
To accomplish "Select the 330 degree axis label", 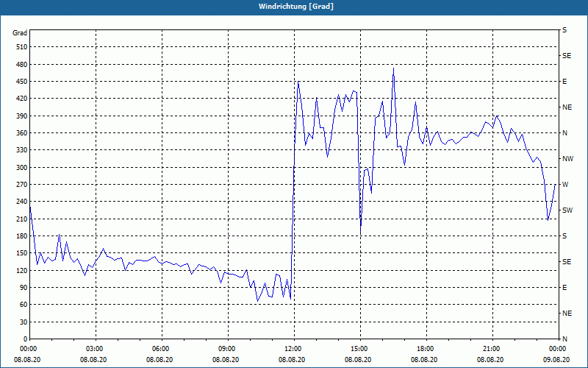I will (x=22, y=150).
